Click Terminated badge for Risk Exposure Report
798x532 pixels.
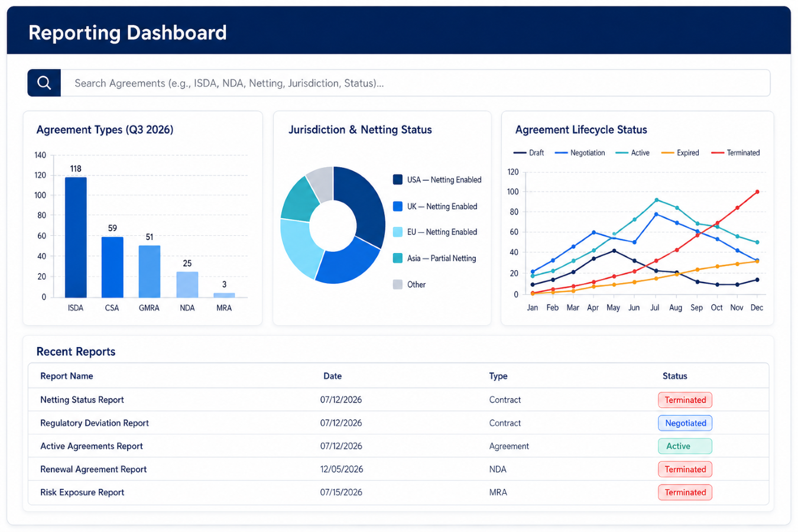[x=685, y=492]
